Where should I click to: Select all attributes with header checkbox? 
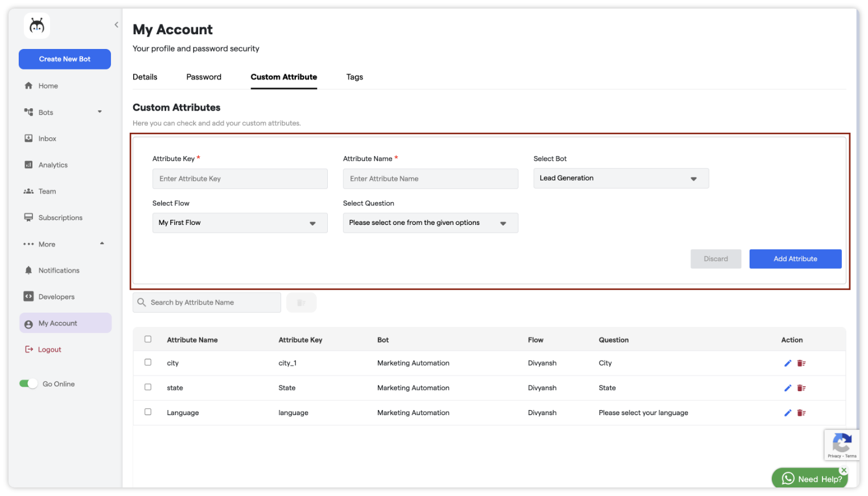[148, 339]
